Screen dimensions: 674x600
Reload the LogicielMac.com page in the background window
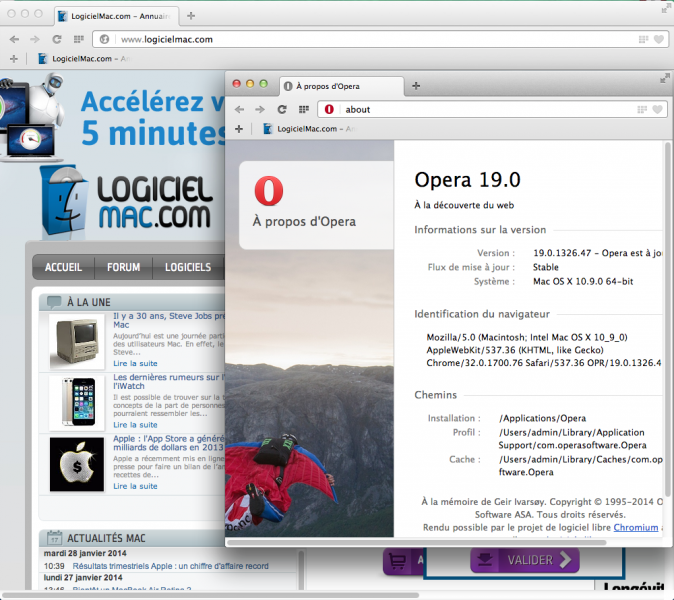57,40
